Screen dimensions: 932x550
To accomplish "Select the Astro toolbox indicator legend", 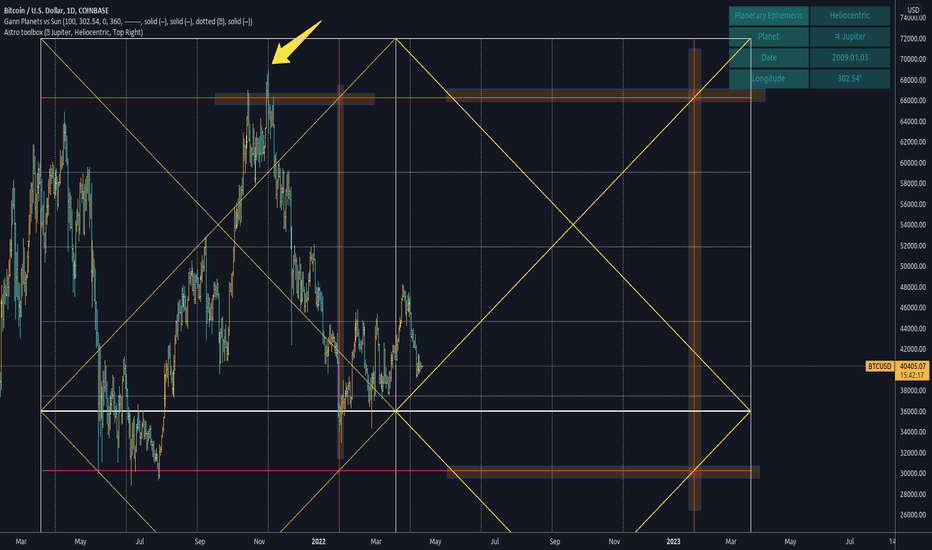I will (x=73, y=32).
